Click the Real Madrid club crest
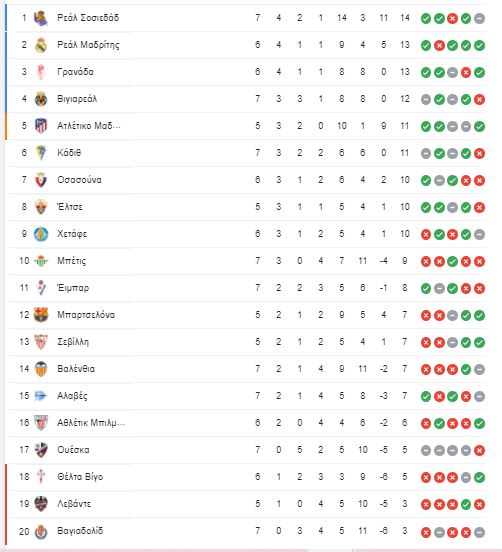Image resolution: width=502 pixels, height=552 pixels. 41,45
